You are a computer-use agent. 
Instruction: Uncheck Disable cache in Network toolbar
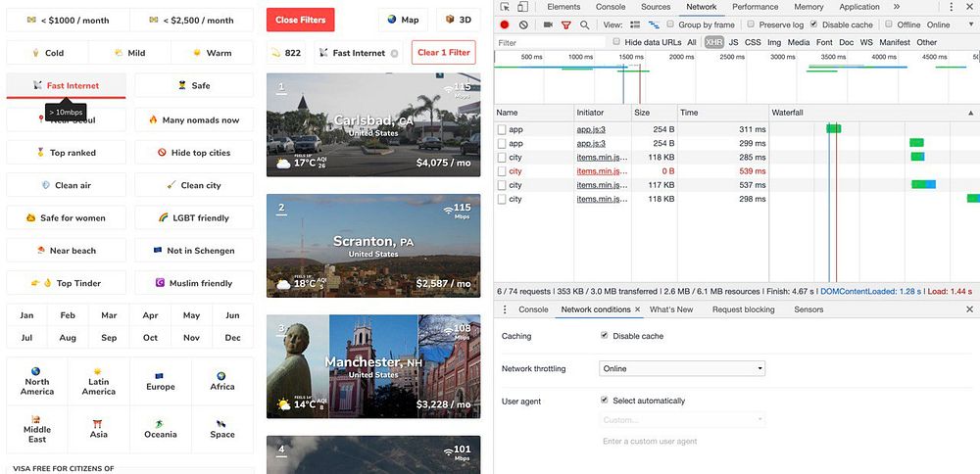(813, 24)
